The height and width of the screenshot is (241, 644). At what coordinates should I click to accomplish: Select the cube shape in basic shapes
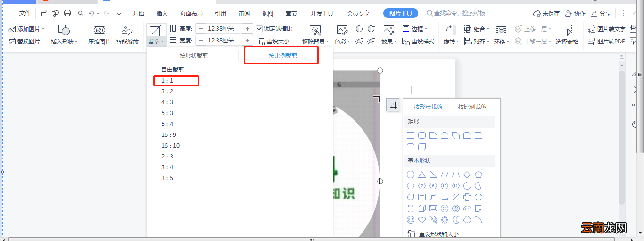click(422, 208)
